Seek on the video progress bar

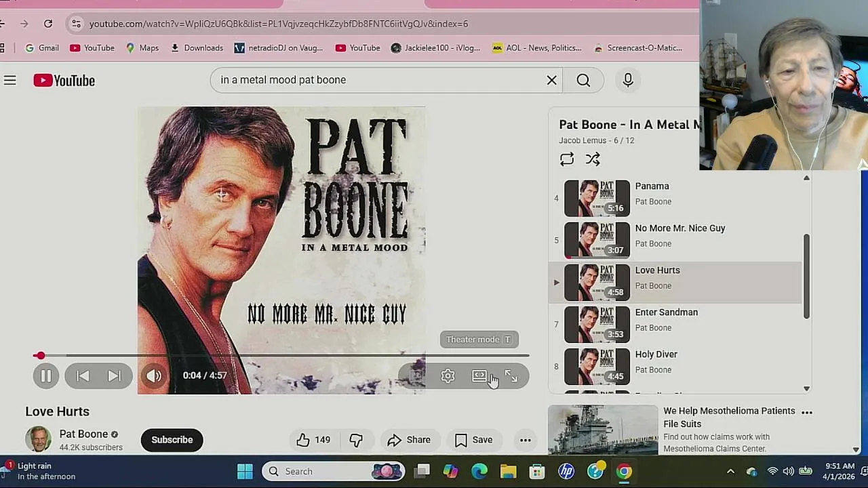[281, 355]
